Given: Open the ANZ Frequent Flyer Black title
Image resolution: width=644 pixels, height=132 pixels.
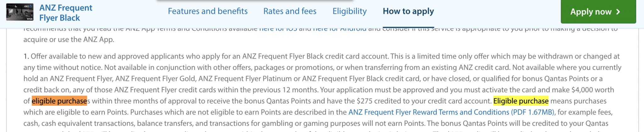Looking at the screenshot, I should tap(66, 13).
